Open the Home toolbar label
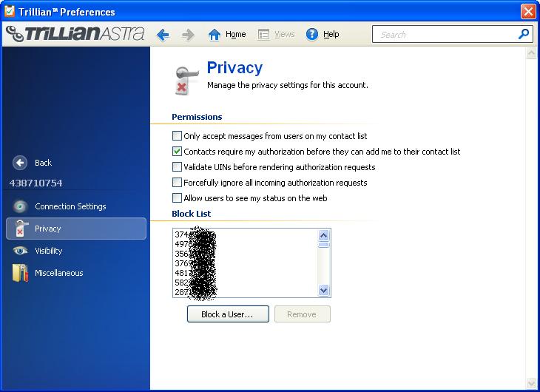Viewport: 540px width, 392px height. 235,34
